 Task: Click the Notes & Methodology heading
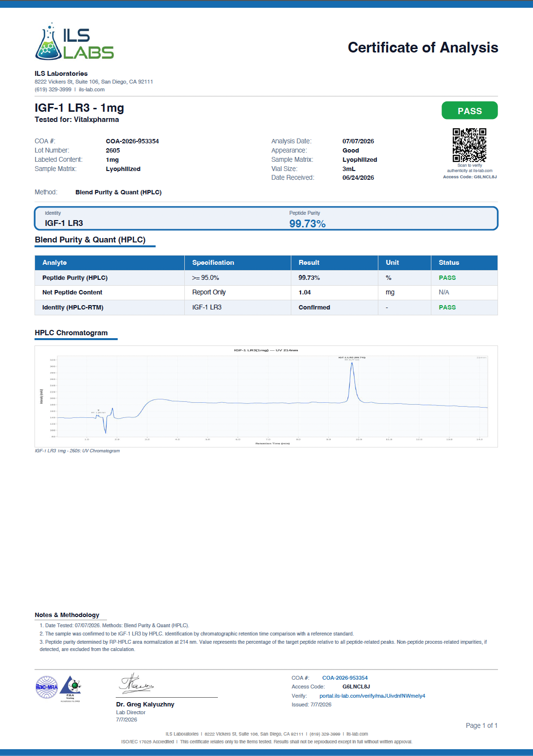pyautogui.click(x=67, y=615)
